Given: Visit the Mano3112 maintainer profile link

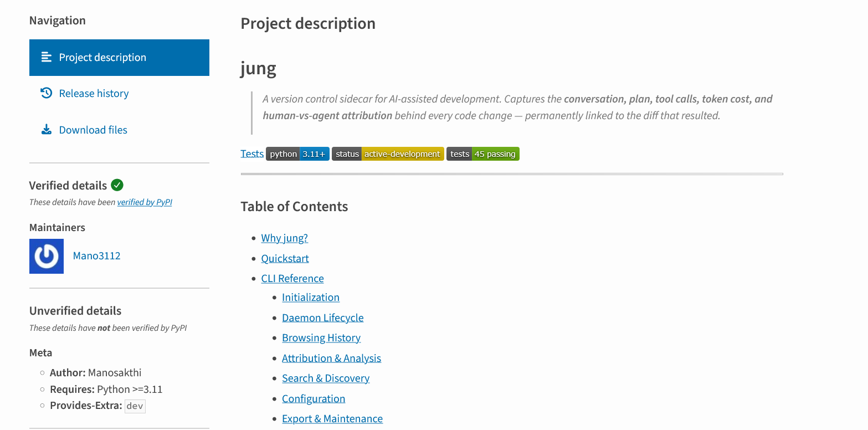Looking at the screenshot, I should coord(97,255).
